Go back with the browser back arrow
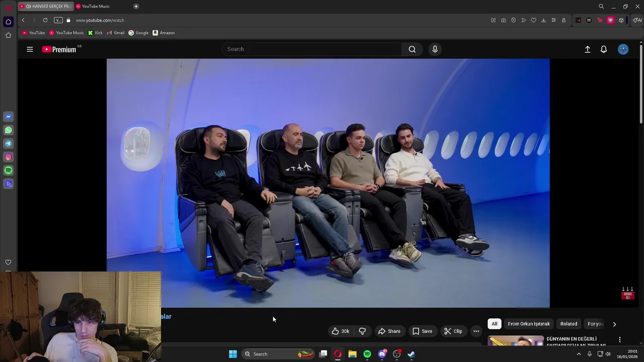This screenshot has height=362, width=644. click(23, 20)
